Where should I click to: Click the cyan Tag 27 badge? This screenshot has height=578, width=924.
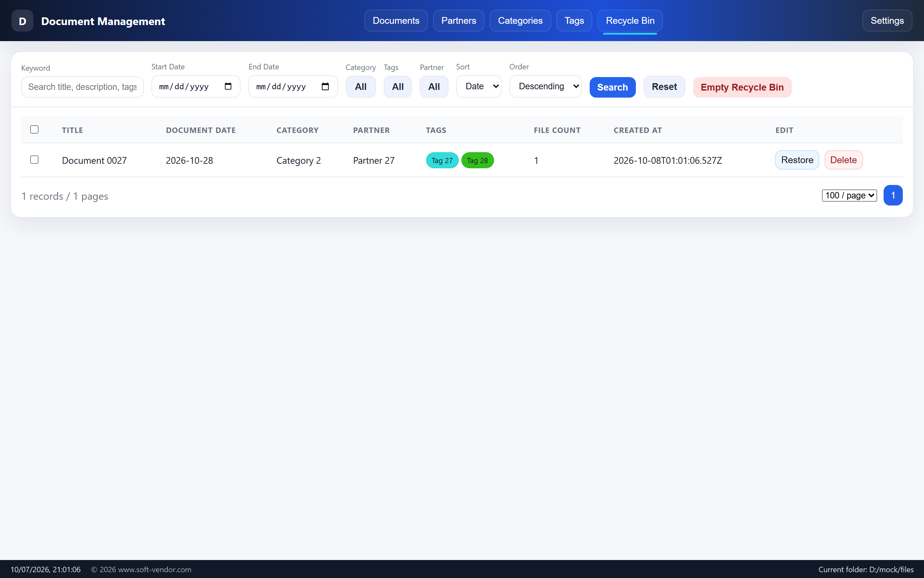point(442,161)
